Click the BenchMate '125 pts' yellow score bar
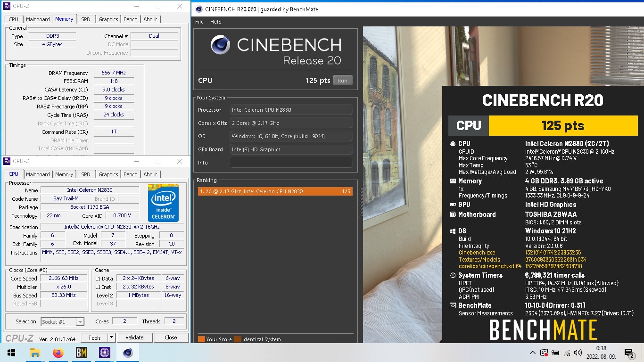Viewport: 644px width, 362px height. 563,125
